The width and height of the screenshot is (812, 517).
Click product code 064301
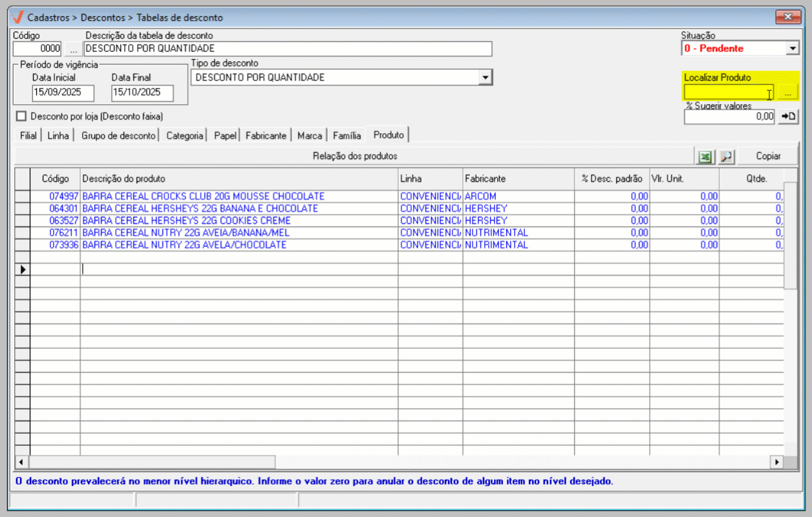coord(64,208)
